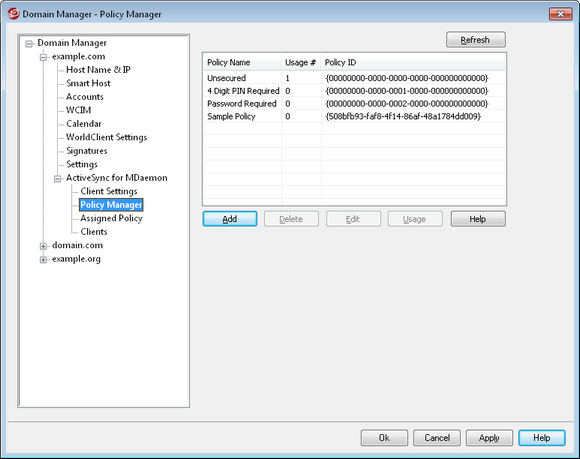Open the Clients tree item

click(94, 232)
